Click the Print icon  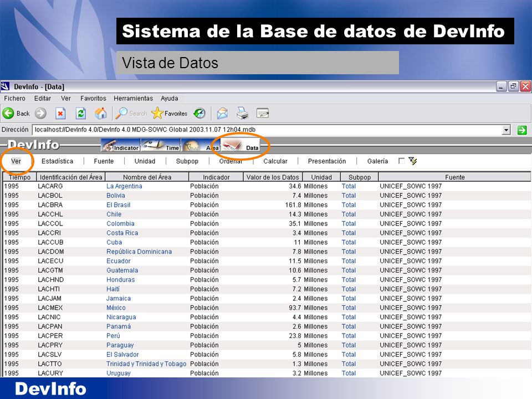(242, 113)
